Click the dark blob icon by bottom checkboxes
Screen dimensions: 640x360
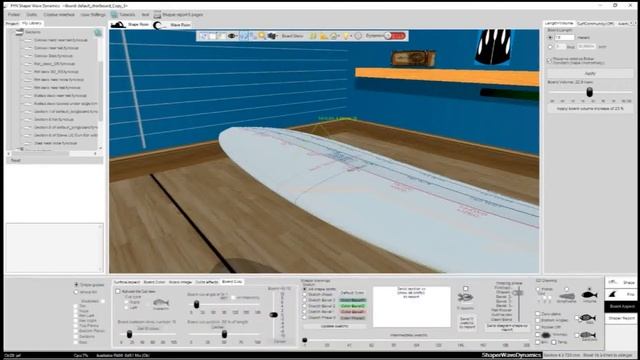coord(546,335)
